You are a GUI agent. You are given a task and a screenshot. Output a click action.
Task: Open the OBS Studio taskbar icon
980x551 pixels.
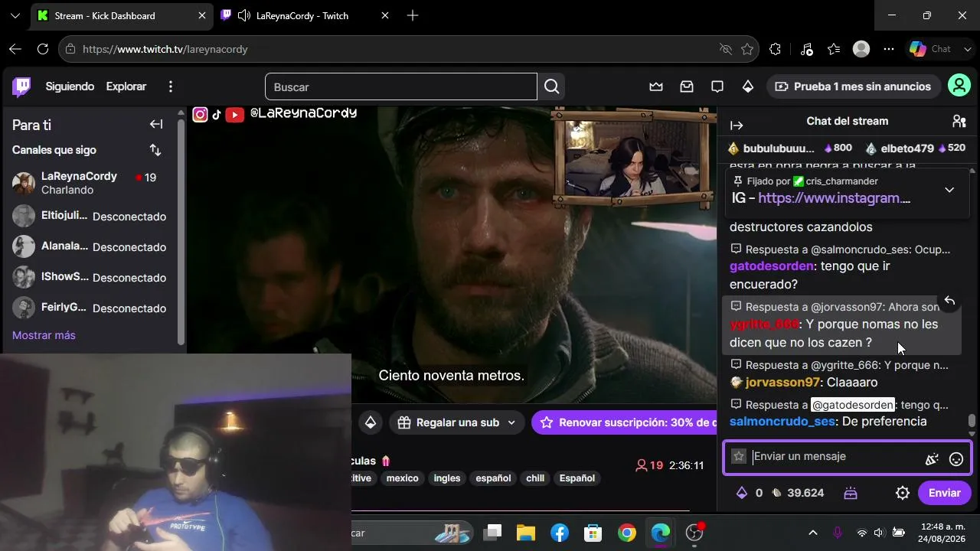694,532
